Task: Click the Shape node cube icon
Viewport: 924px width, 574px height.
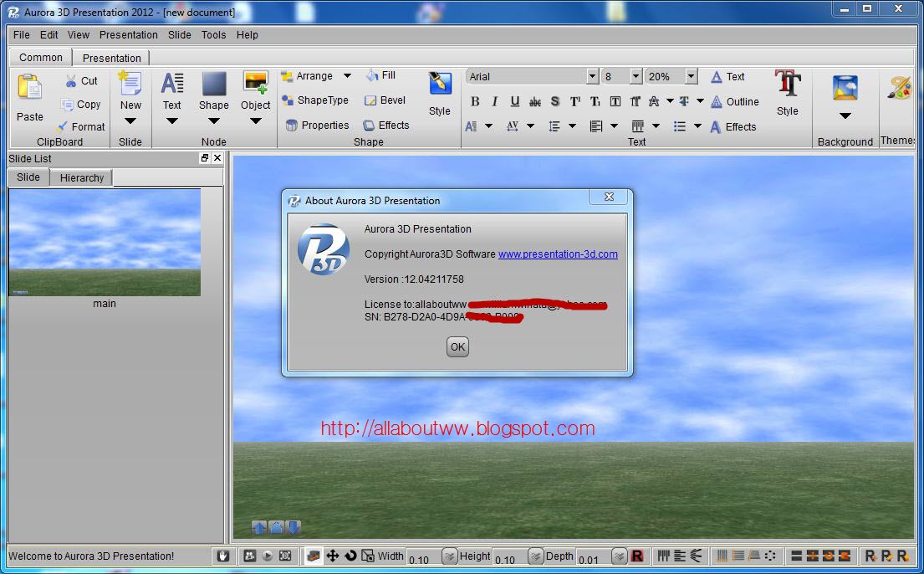Action: point(214,83)
